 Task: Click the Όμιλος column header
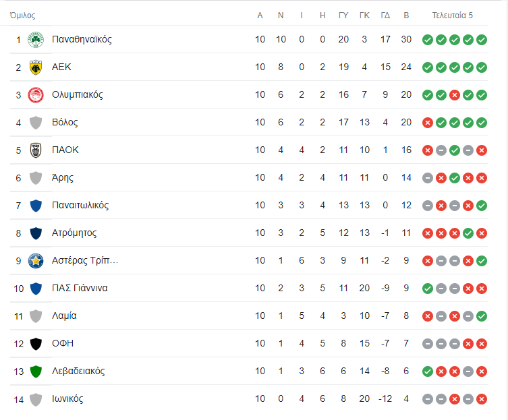tap(22, 16)
